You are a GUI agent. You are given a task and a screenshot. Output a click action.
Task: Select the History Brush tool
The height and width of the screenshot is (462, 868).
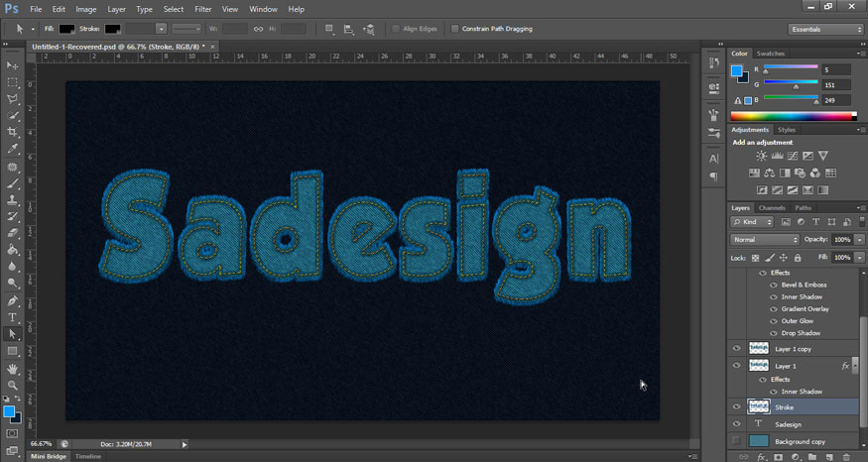point(12,216)
